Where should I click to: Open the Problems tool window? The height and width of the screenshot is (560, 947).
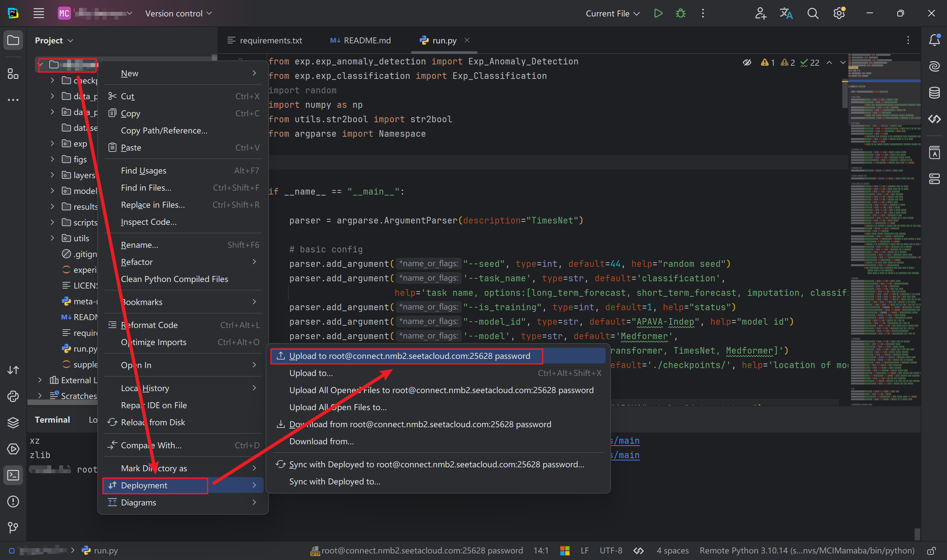click(13, 502)
